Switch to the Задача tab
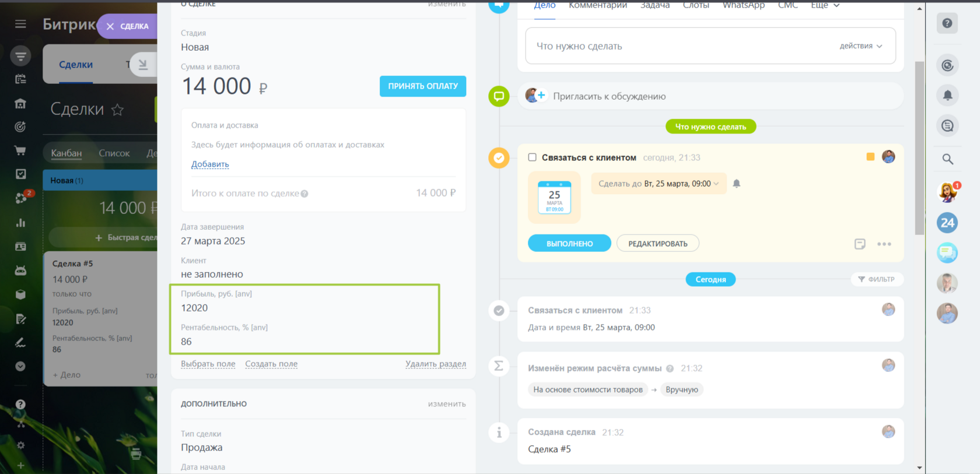 coord(655,5)
